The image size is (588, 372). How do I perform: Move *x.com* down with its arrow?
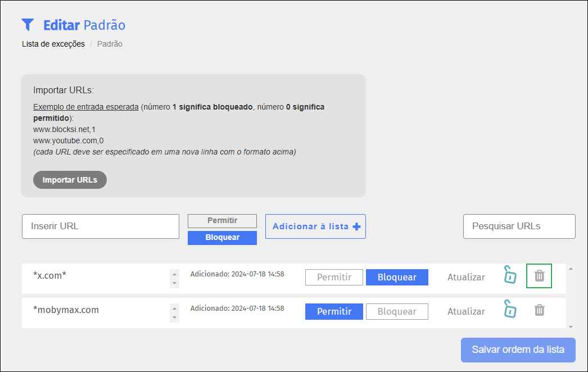coord(174,283)
